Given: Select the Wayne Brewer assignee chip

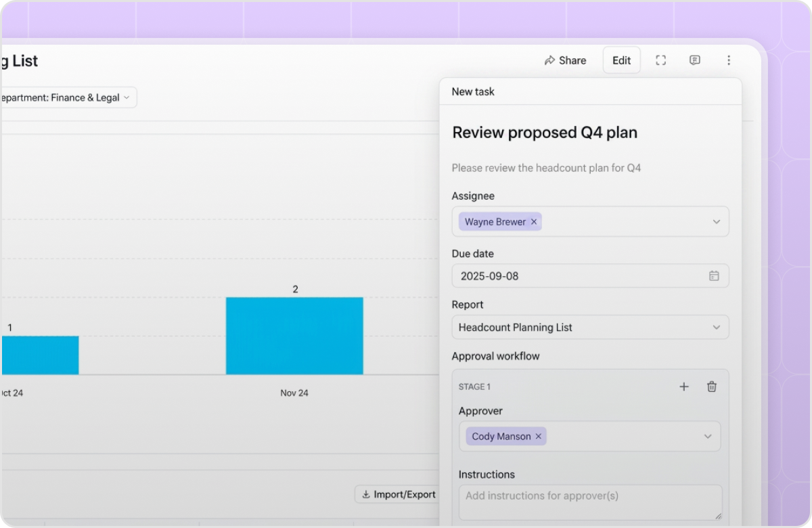Looking at the screenshot, I should click(500, 222).
